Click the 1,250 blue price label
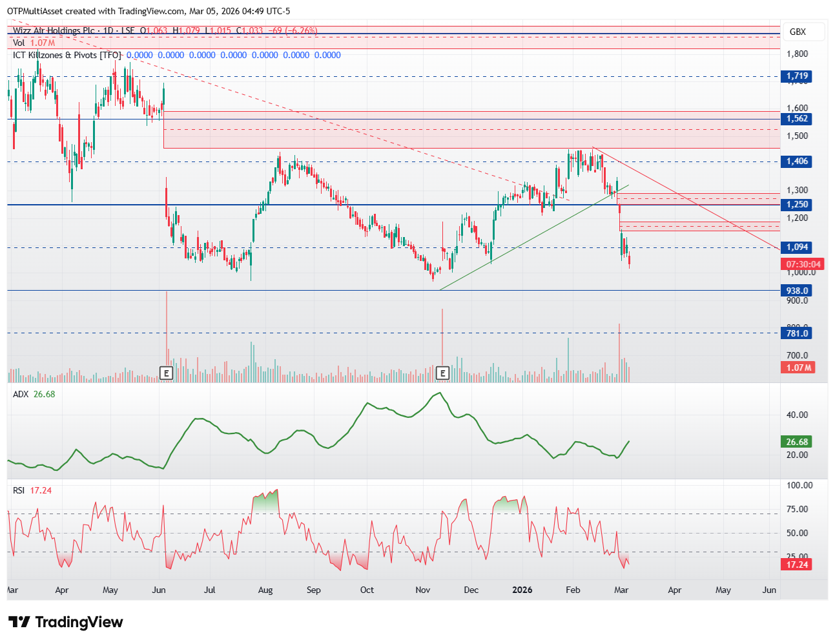This screenshot has width=835, height=644. pyautogui.click(x=797, y=205)
